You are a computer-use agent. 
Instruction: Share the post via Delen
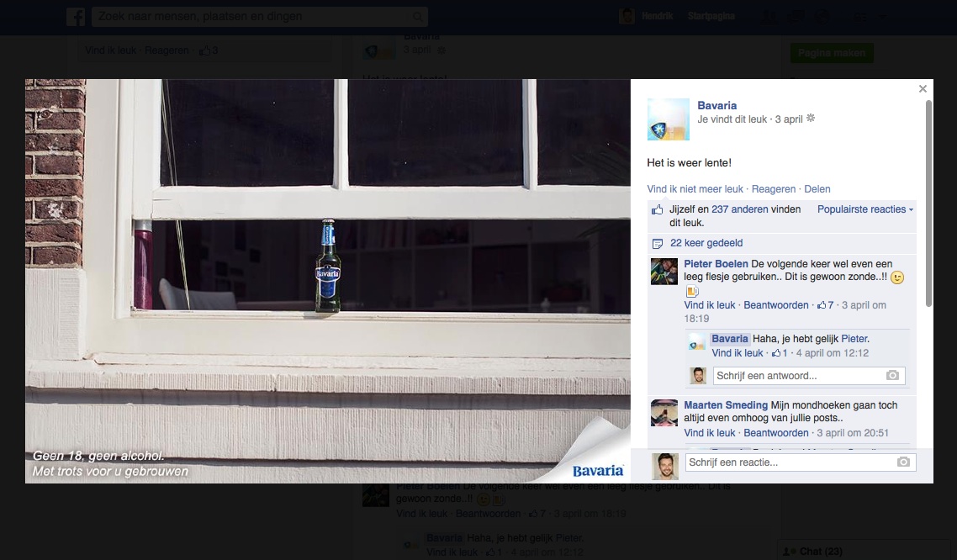click(x=817, y=189)
